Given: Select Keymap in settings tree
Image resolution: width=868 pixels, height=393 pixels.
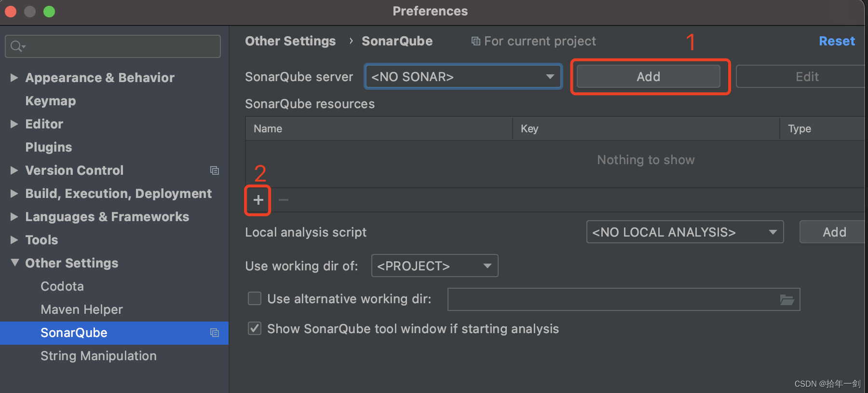Looking at the screenshot, I should tap(51, 101).
